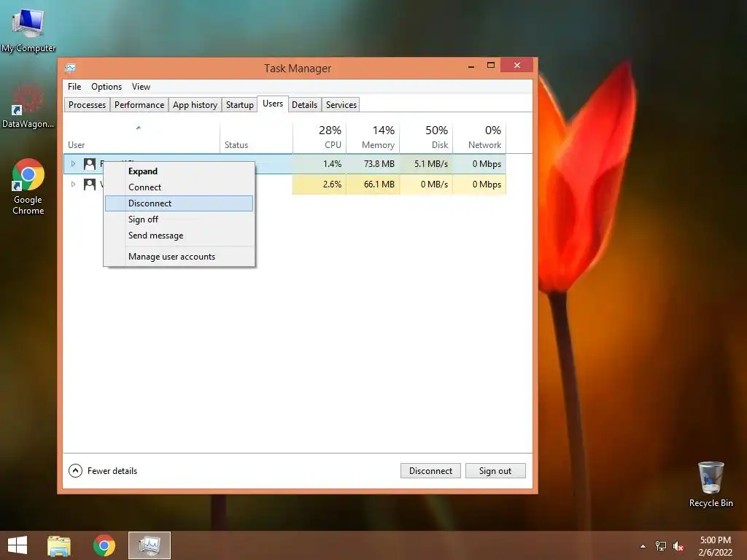Screen dimensions: 747x560
Task: Minimize the Task Manager window
Action: point(471,66)
